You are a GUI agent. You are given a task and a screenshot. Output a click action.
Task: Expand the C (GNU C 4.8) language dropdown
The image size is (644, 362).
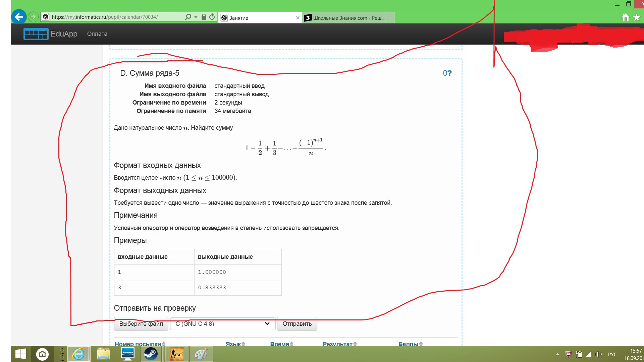pos(223,324)
